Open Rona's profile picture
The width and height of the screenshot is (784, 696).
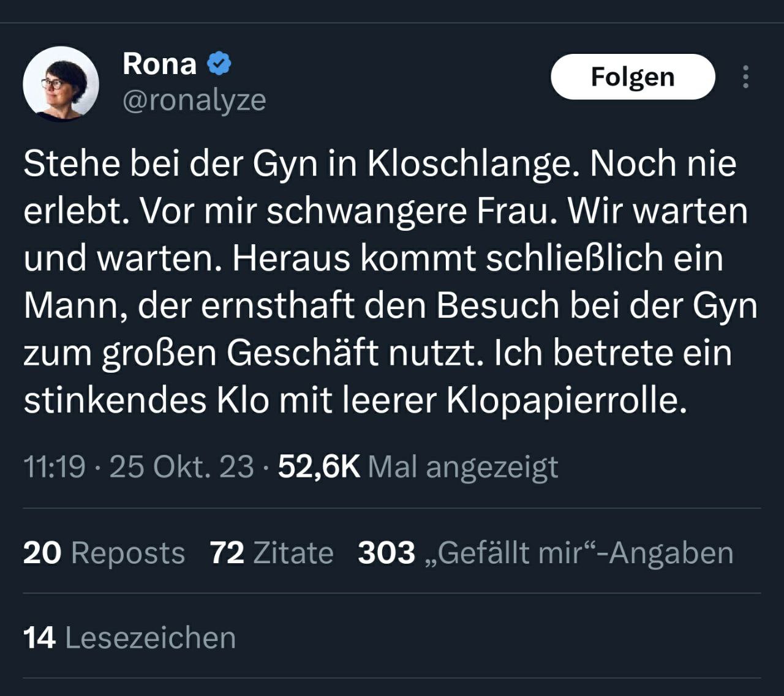tap(61, 83)
